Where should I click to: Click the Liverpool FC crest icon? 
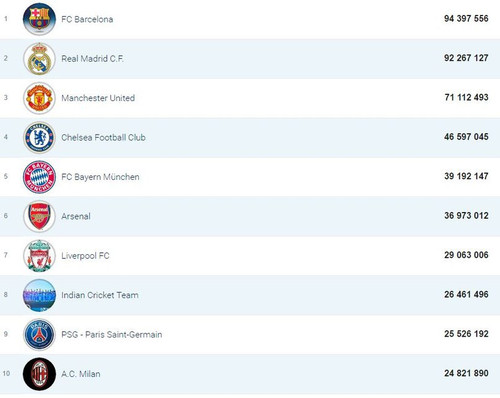(x=39, y=256)
